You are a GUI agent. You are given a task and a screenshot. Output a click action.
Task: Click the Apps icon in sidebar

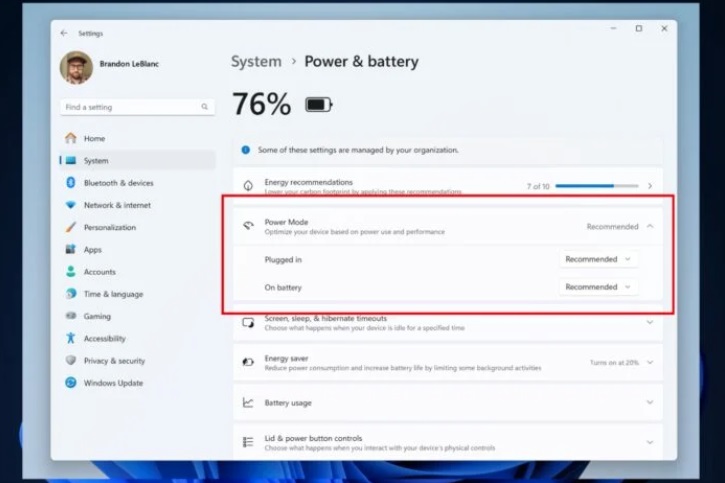click(71, 249)
